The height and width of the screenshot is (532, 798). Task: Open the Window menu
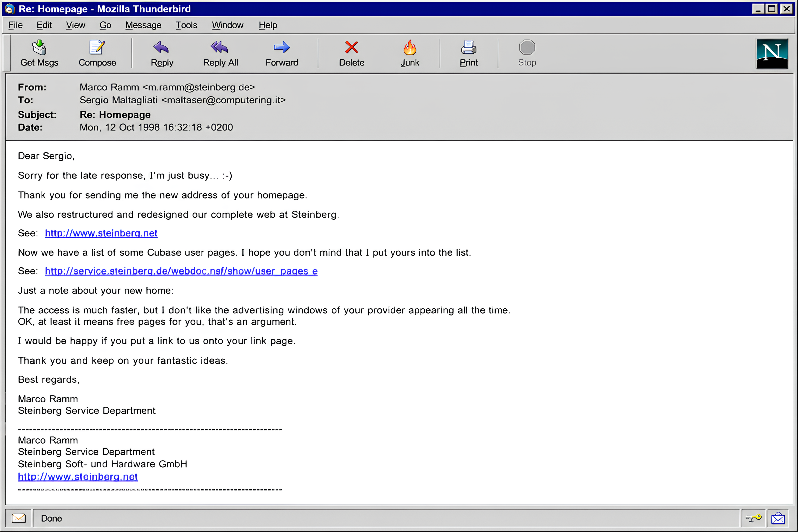pos(228,25)
